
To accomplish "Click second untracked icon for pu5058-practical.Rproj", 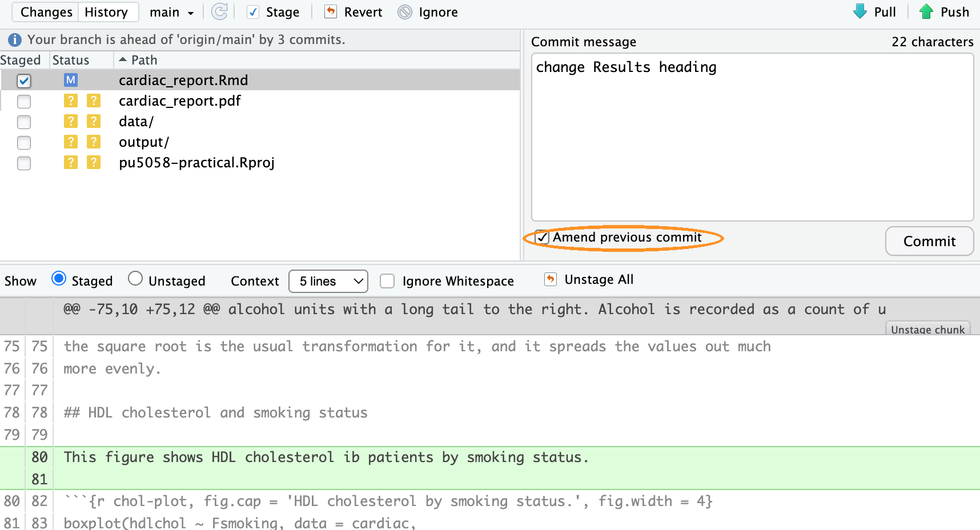I will [94, 162].
